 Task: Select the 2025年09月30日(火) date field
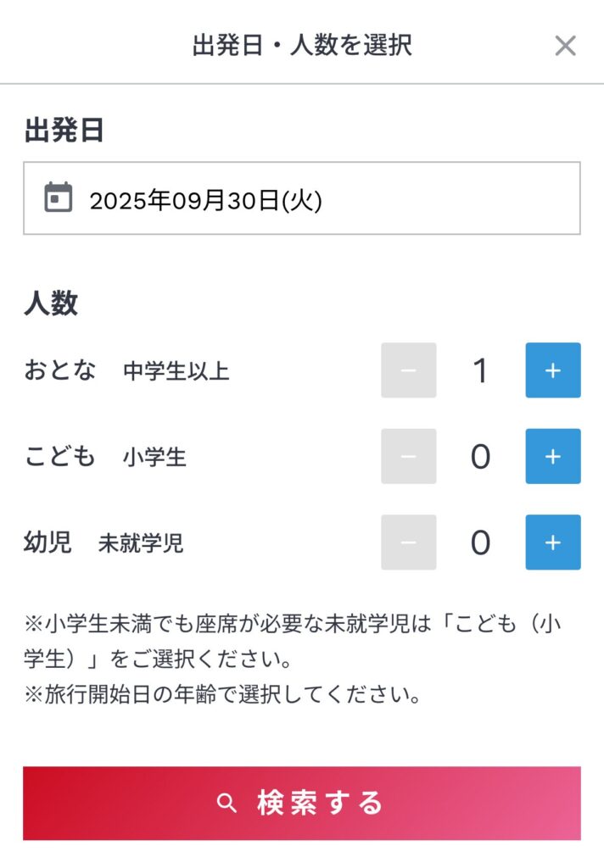302,198
